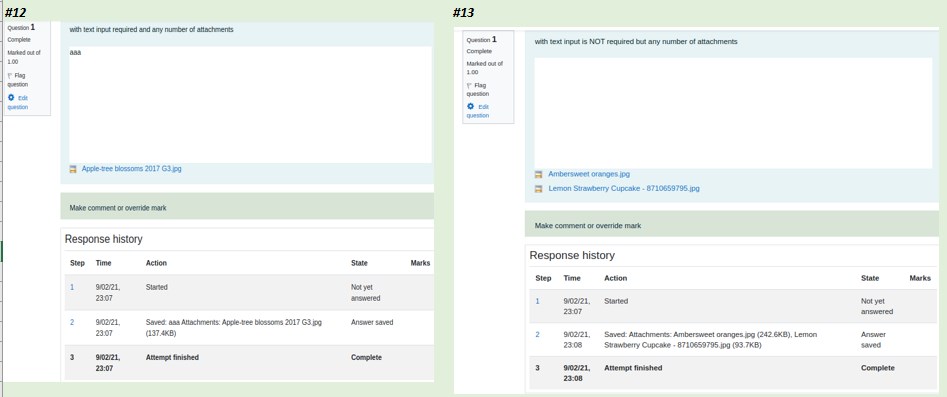Image resolution: width=947 pixels, height=397 pixels.
Task: Click the bold 'Complete' state in #13 history table
Action: click(x=878, y=367)
